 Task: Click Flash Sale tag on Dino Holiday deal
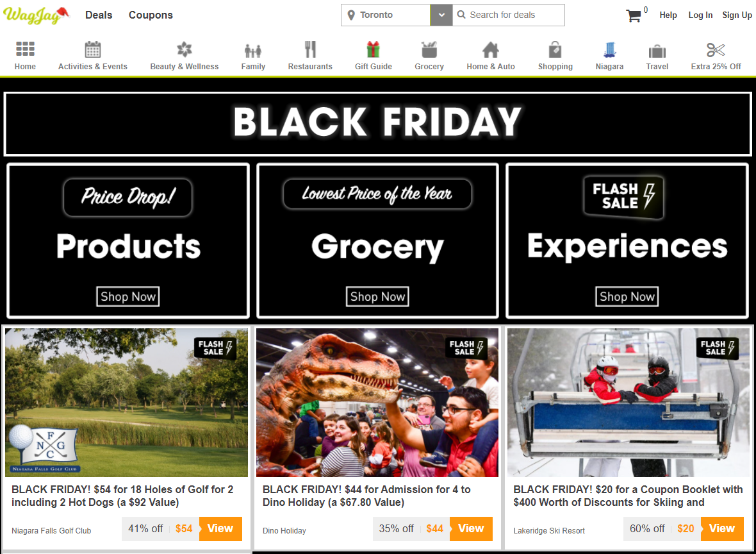466,348
